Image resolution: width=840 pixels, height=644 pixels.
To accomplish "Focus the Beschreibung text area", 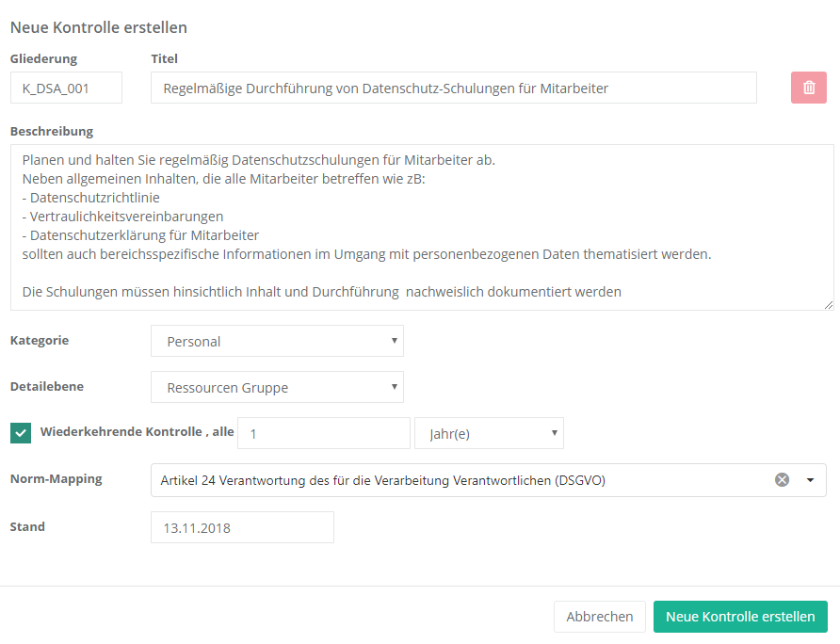I will point(422,226).
